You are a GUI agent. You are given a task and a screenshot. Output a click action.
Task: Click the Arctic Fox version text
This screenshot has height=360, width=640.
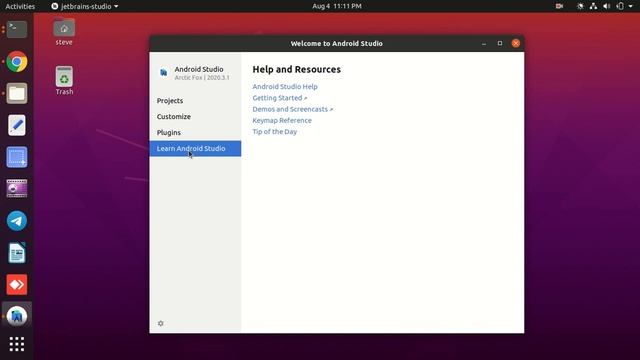202,78
